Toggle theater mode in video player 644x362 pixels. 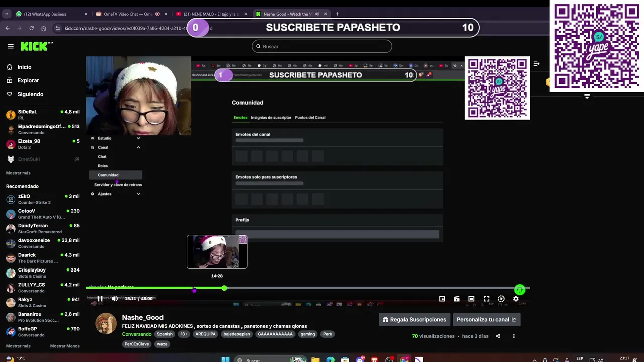pyautogui.click(x=471, y=299)
